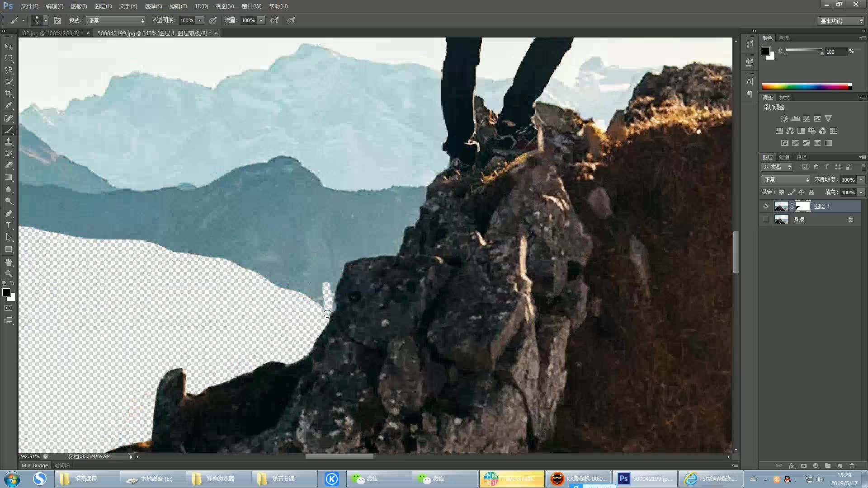Select the Rectangular Marquee tool

[9, 58]
